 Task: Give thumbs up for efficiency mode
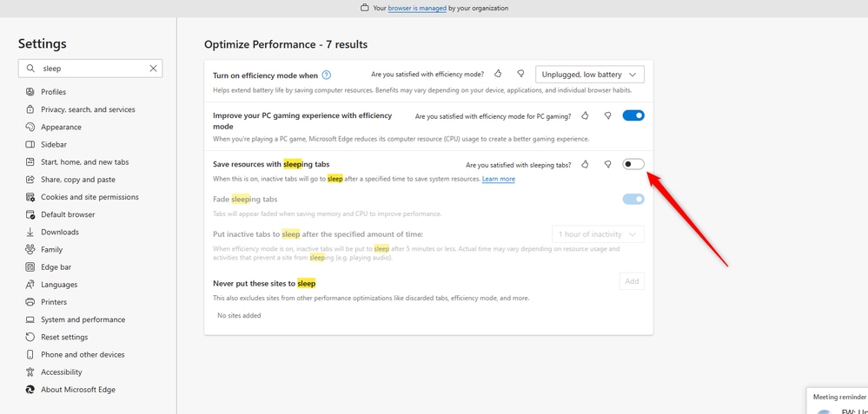pyautogui.click(x=498, y=74)
